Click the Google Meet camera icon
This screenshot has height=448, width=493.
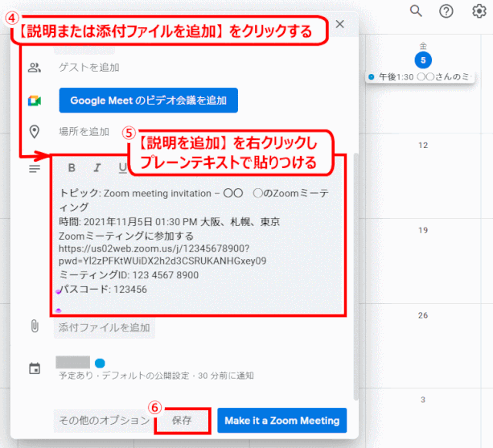35,101
